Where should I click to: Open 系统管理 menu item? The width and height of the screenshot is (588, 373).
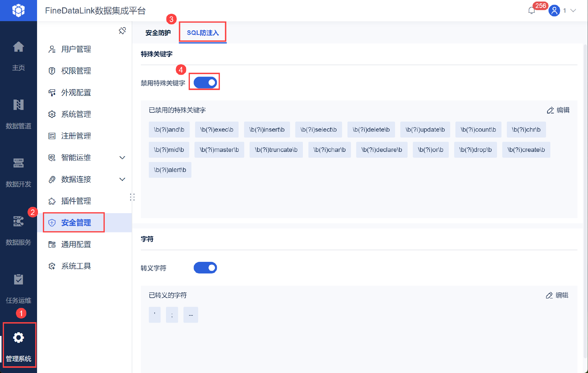point(85,114)
